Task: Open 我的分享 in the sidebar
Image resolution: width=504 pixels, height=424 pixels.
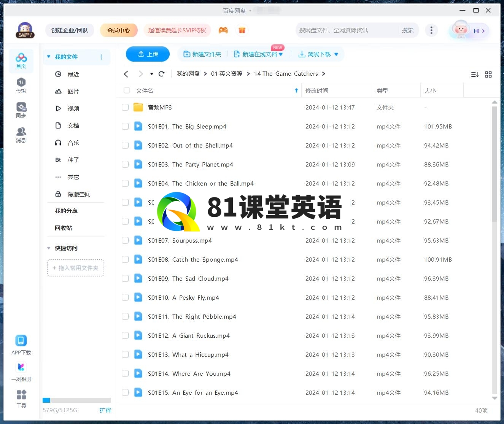Action: (66, 211)
